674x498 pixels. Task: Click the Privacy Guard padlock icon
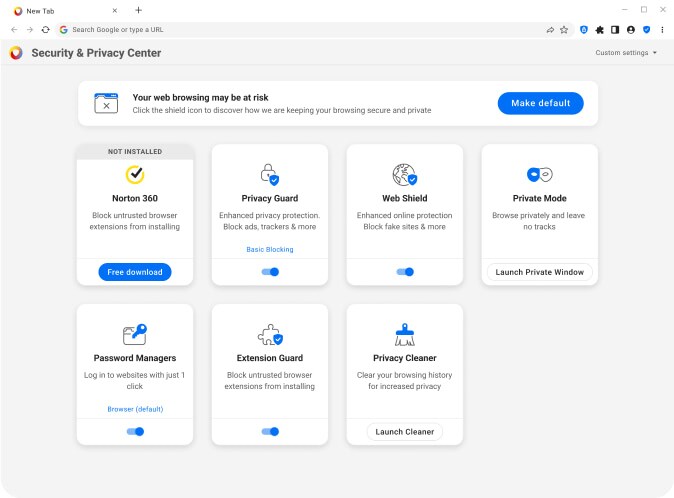point(269,174)
